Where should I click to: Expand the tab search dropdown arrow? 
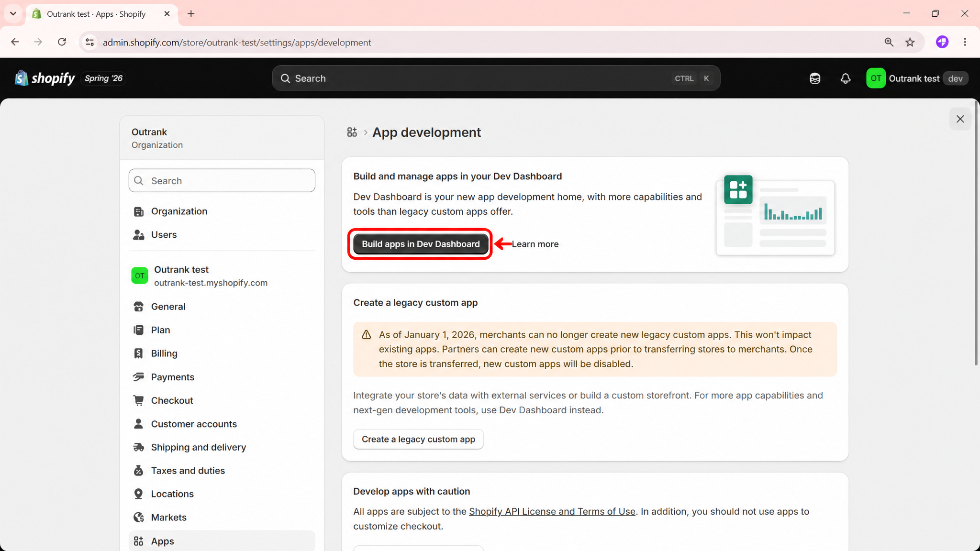tap(13, 14)
